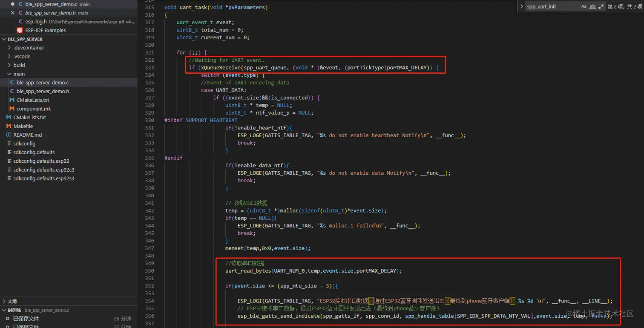Click the spp_uart_init search input field

(x=552, y=6)
